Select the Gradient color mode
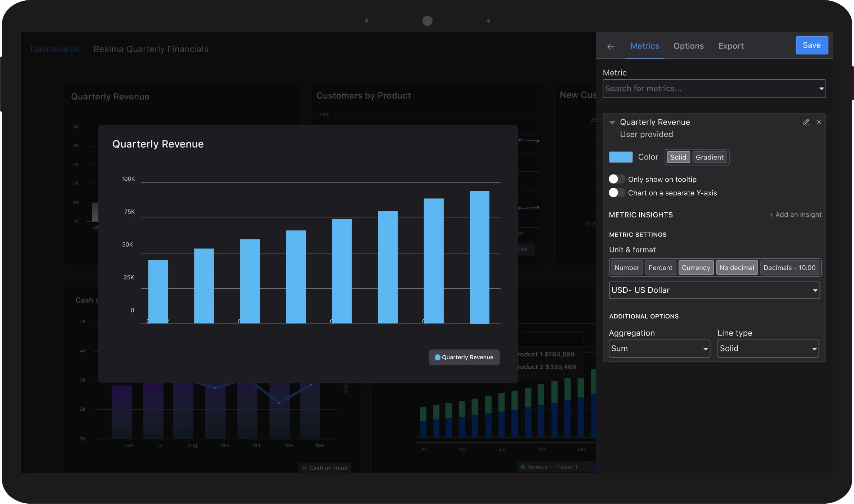This screenshot has height=504, width=854. (x=709, y=157)
